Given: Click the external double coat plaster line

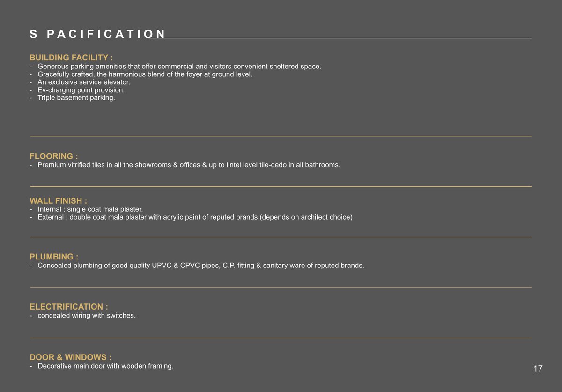Looking at the screenshot, I should click(195, 217).
